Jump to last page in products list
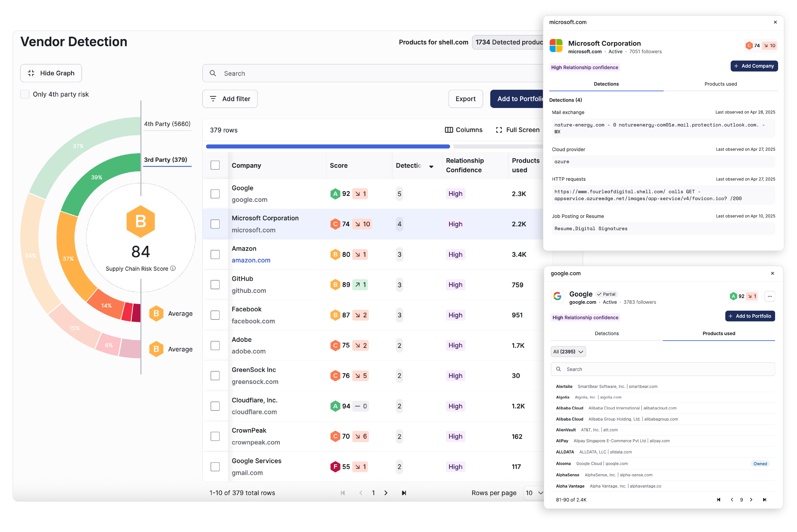The width and height of the screenshot is (797, 532). (764, 500)
